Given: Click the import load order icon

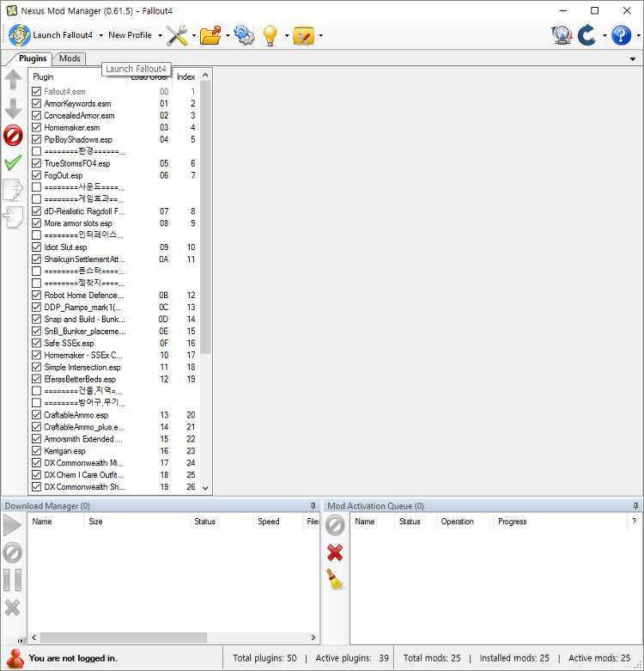Looking at the screenshot, I should tap(13, 217).
